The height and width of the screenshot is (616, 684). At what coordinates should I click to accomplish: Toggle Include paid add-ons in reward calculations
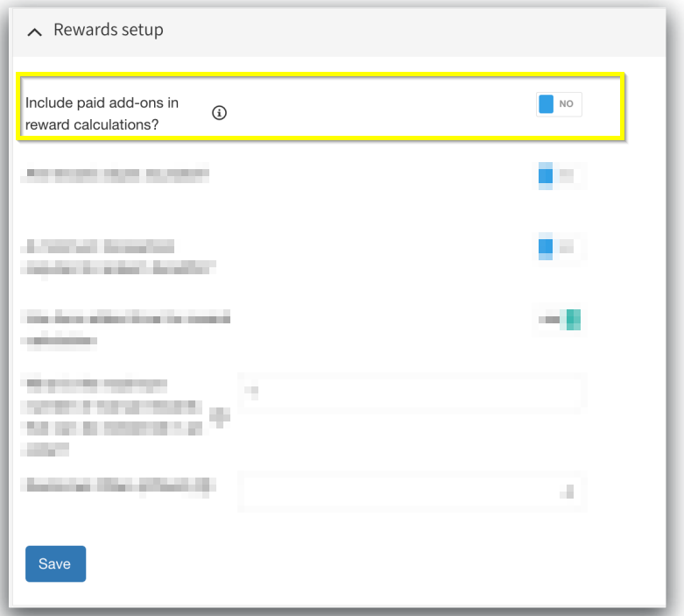pos(559,104)
